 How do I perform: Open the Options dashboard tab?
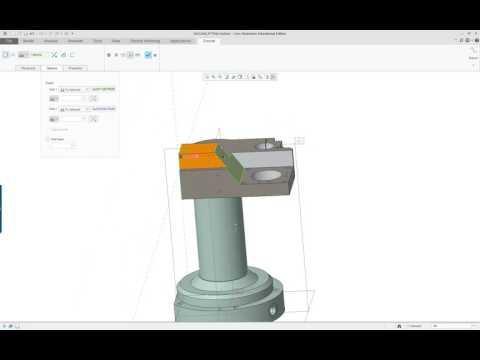(52, 68)
